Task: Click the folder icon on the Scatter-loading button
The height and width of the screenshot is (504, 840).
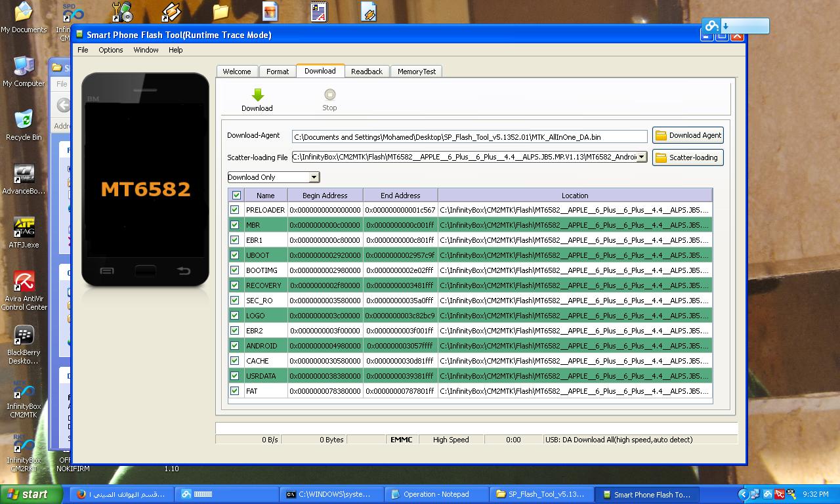Action: (x=661, y=157)
